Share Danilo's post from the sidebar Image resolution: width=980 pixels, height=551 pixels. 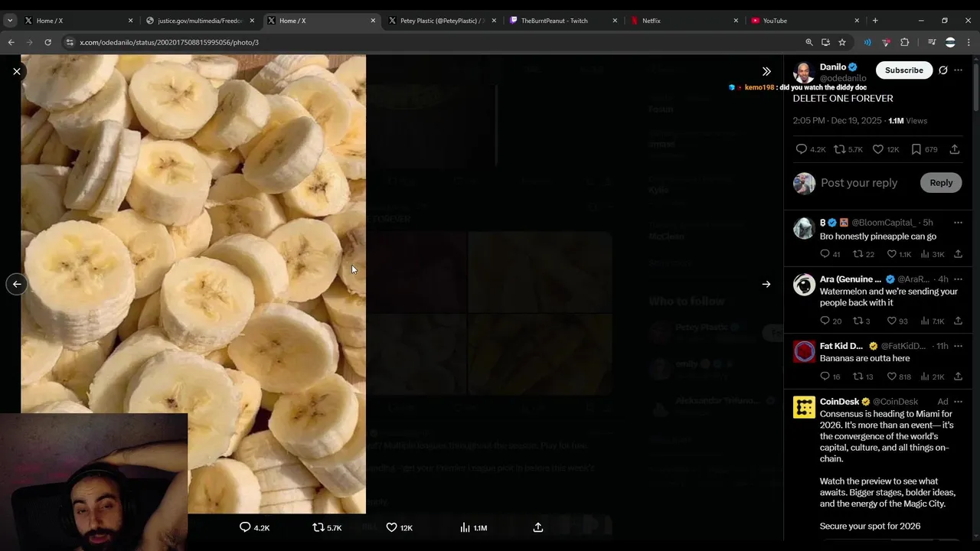tap(955, 149)
